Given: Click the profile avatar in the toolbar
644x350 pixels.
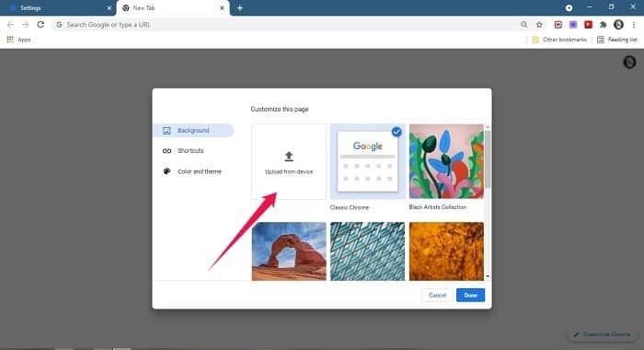Looking at the screenshot, I should point(618,25).
